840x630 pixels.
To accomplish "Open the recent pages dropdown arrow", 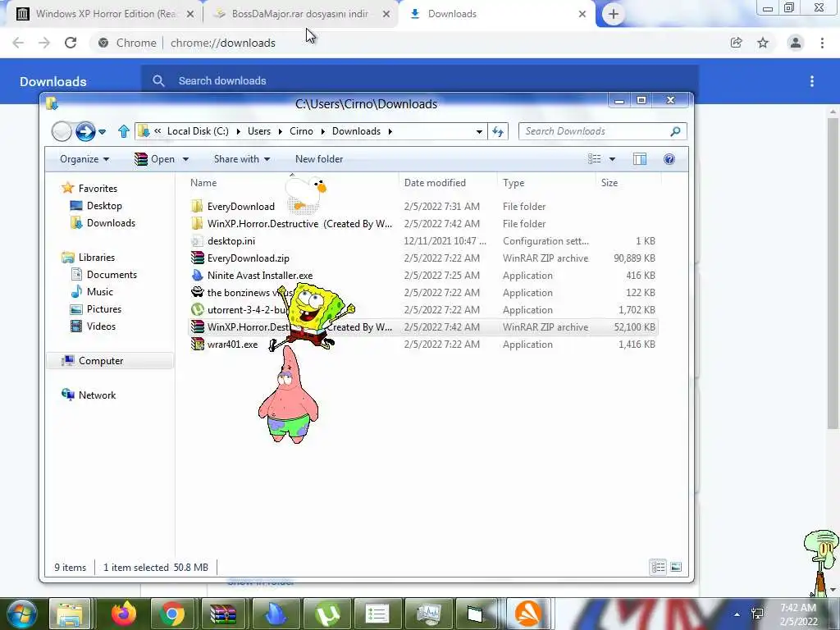I will click(103, 132).
